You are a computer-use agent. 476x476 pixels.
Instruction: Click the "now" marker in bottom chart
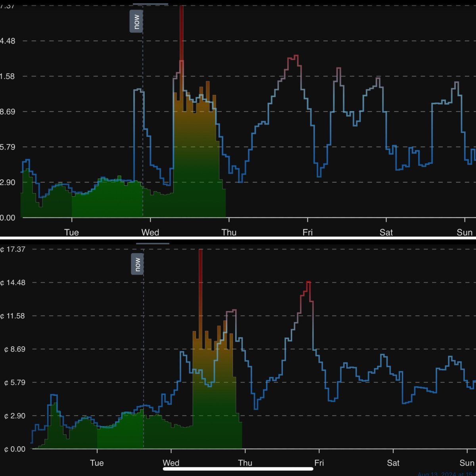tap(137, 264)
